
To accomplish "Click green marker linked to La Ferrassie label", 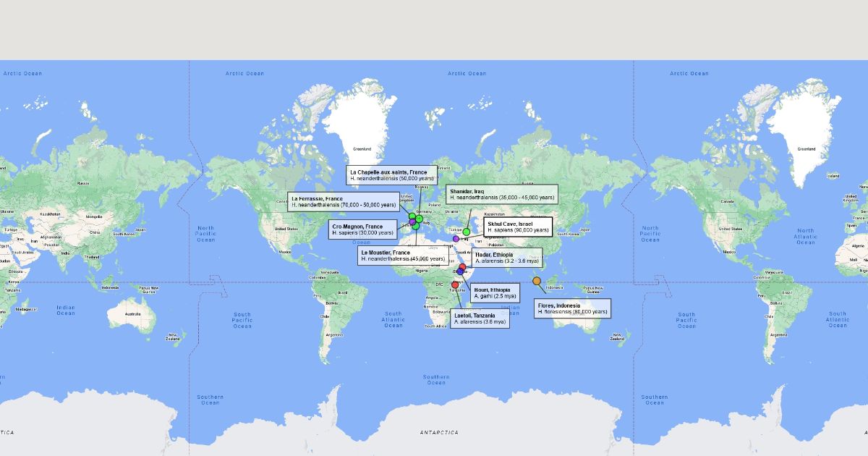I will [412, 216].
